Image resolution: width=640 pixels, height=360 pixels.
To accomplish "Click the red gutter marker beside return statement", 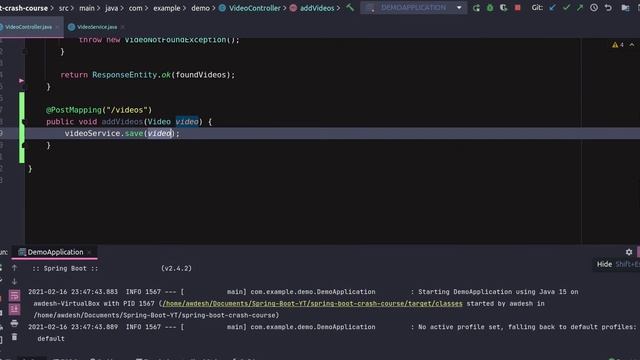I will click(21, 81).
